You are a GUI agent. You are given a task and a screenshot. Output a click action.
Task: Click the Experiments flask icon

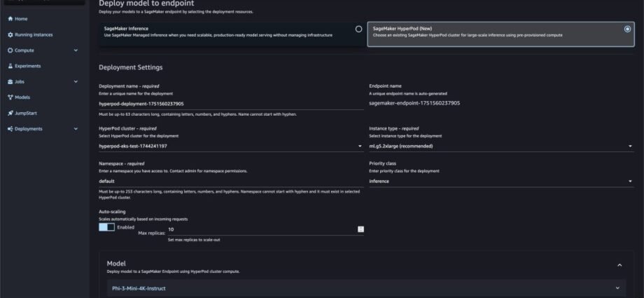tap(10, 66)
